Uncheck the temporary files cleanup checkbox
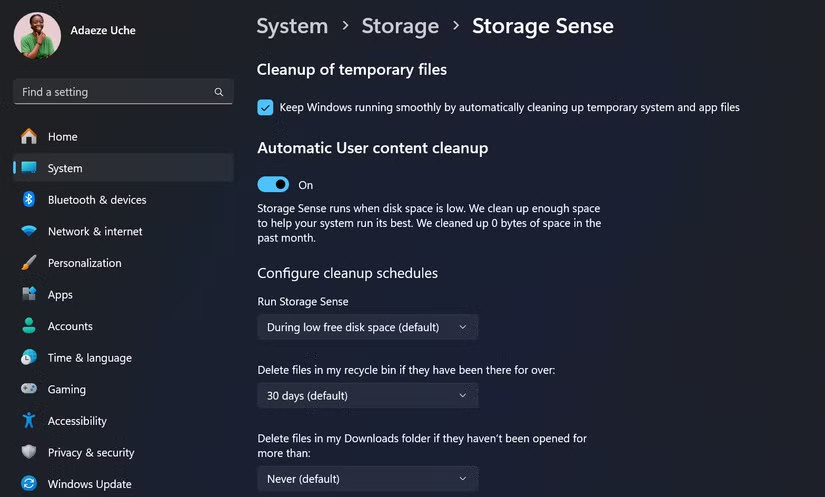The width and height of the screenshot is (825, 497). point(265,107)
